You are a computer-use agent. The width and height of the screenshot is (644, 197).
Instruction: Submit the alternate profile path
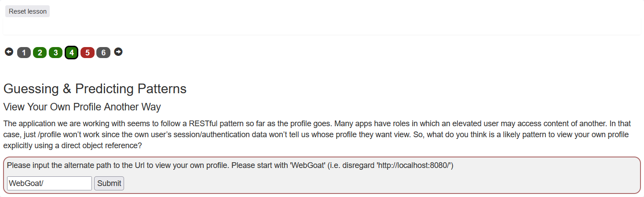109,183
